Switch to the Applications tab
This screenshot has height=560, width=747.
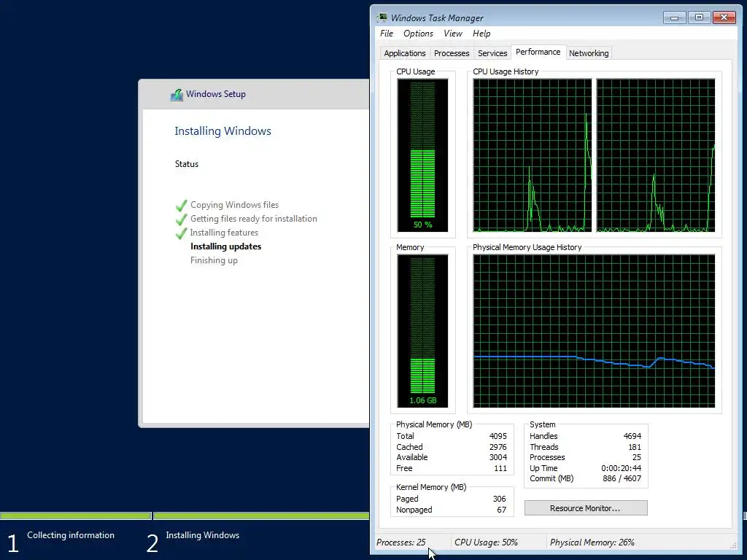pos(404,53)
